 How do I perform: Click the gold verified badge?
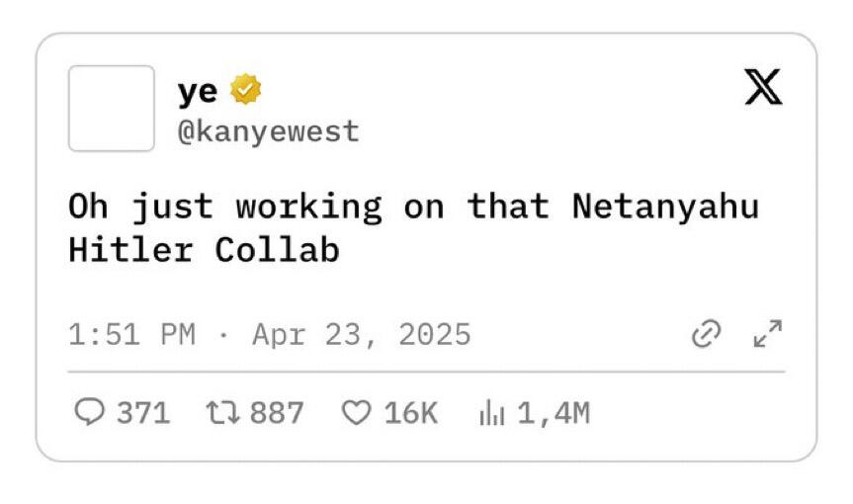[245, 89]
